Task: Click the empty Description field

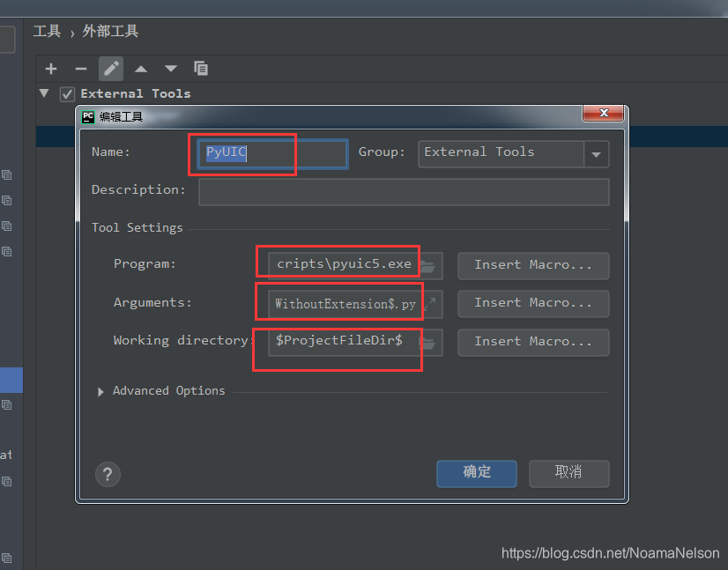Action: [404, 192]
